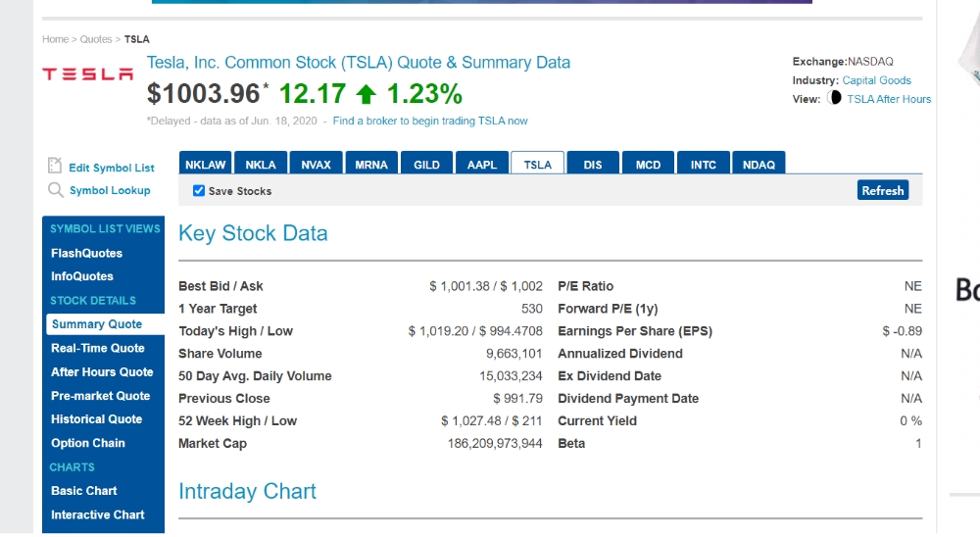Open Option Chain in sidebar

click(x=87, y=443)
